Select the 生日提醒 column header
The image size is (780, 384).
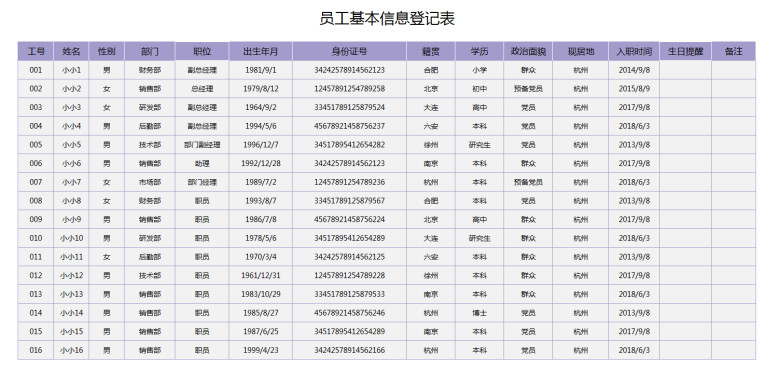[685, 51]
